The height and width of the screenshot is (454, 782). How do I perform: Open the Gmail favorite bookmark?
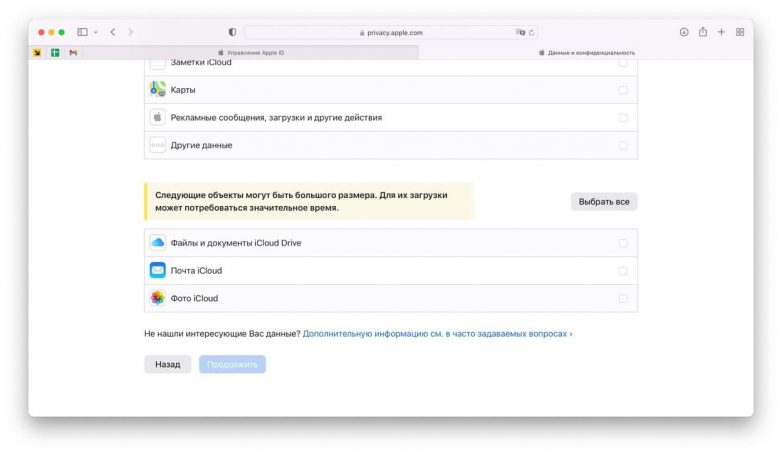point(73,53)
